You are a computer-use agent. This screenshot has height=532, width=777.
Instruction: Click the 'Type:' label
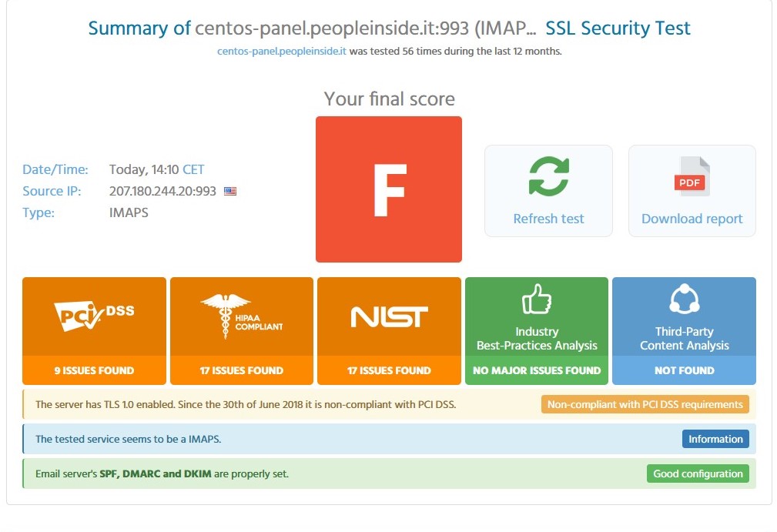(x=39, y=212)
